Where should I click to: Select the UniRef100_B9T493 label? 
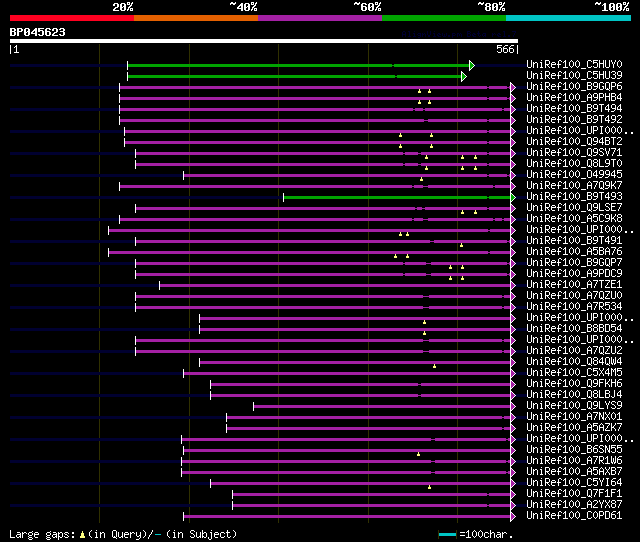click(x=574, y=197)
